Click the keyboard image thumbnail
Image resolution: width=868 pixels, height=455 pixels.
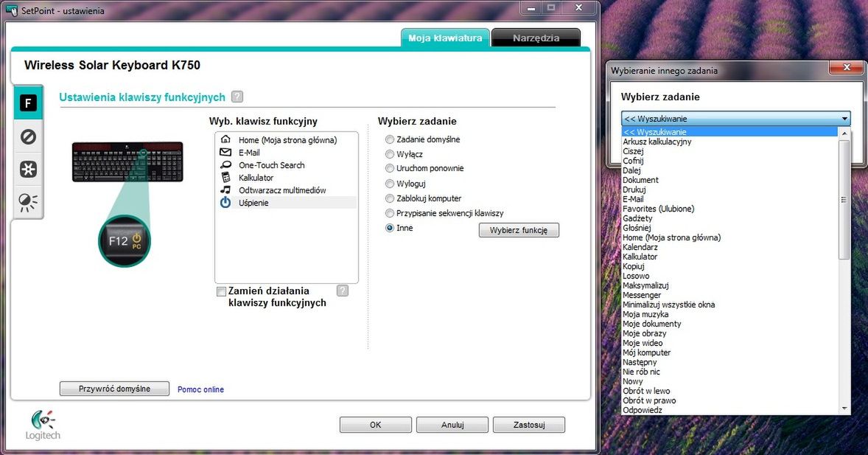point(127,161)
